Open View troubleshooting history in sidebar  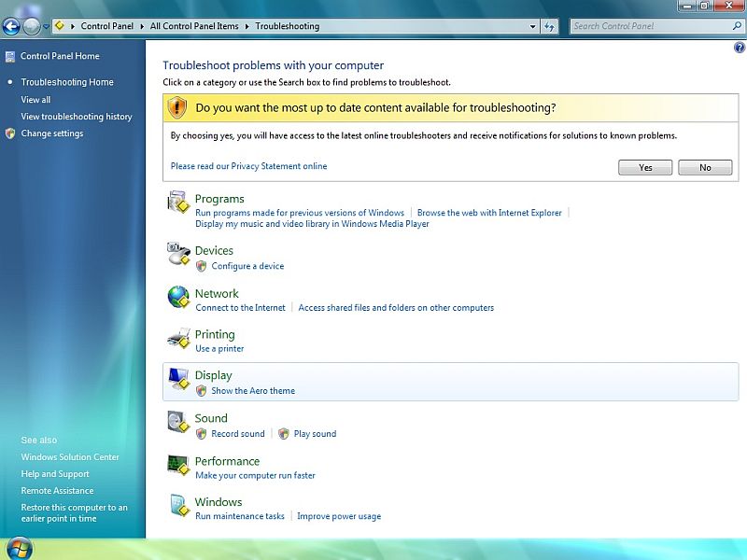click(x=77, y=117)
